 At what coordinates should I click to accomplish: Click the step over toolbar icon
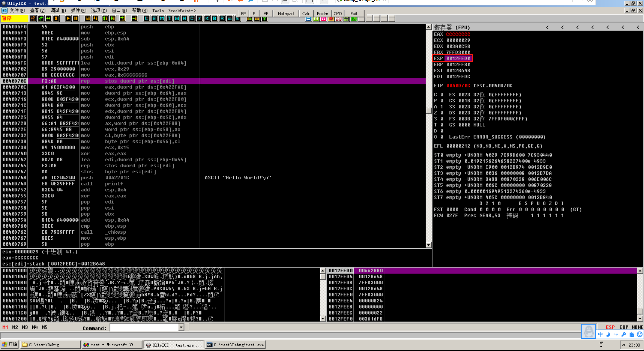(x=95, y=18)
